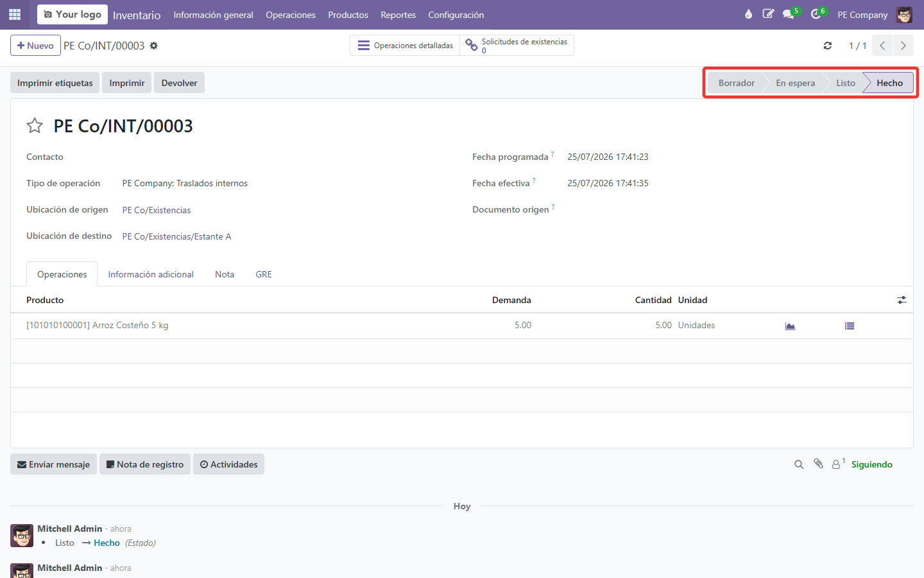
Task: Open Configuración menu
Action: coord(456,15)
